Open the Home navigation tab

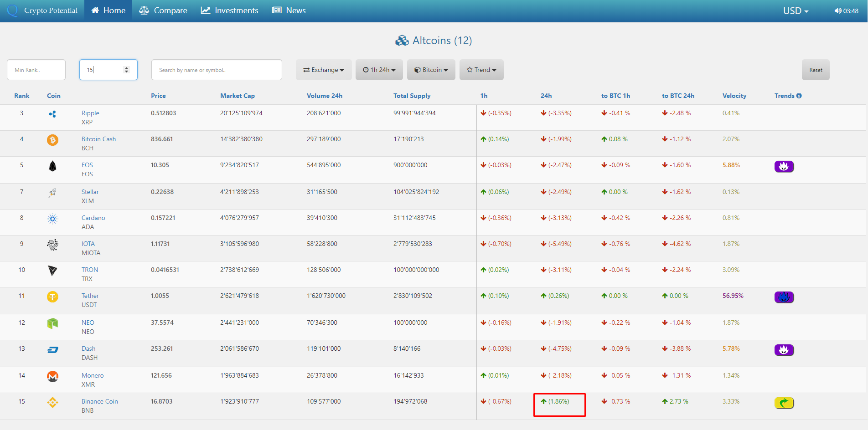point(108,10)
